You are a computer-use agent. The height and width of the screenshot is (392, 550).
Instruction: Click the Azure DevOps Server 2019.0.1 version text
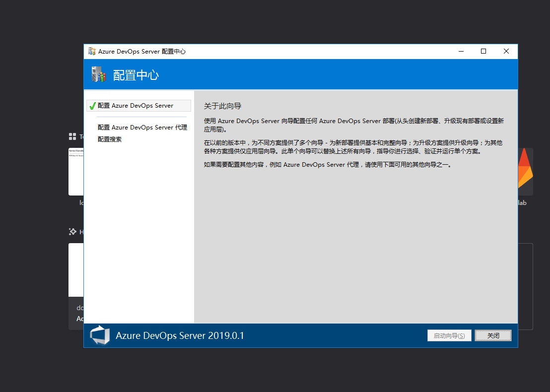(180, 335)
